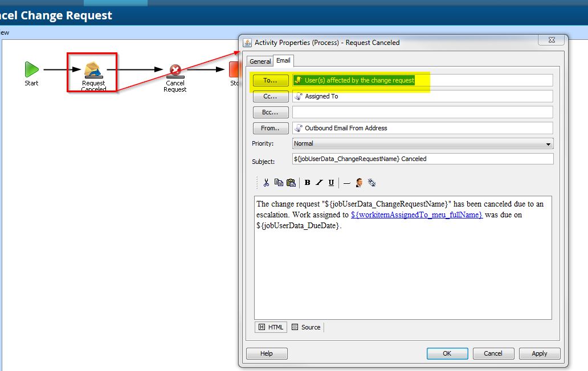This screenshot has height=371, width=588.
Task: Select the Email tab
Action: tap(283, 60)
